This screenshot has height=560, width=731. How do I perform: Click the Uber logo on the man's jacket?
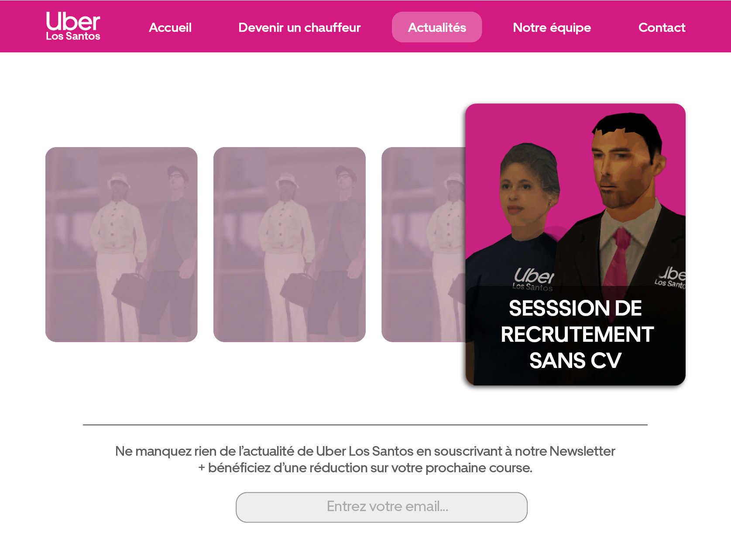pyautogui.click(x=670, y=277)
